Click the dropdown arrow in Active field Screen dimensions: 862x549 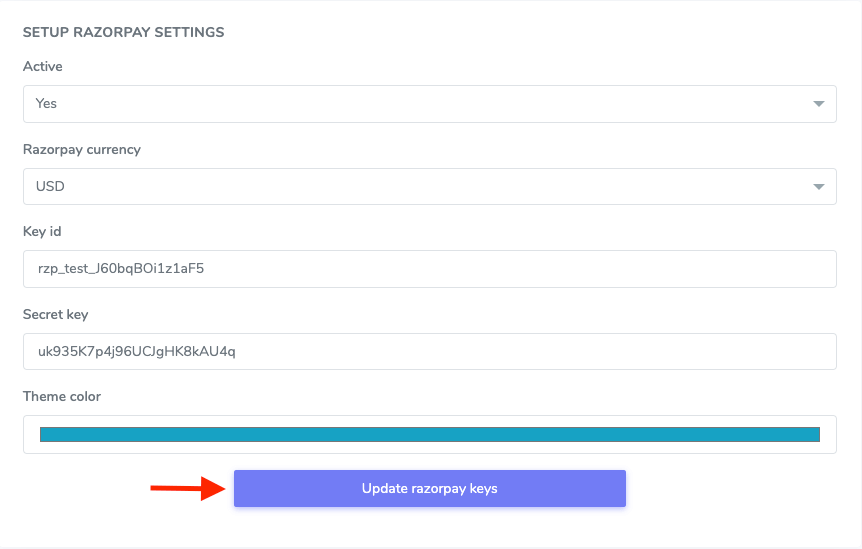[818, 103]
